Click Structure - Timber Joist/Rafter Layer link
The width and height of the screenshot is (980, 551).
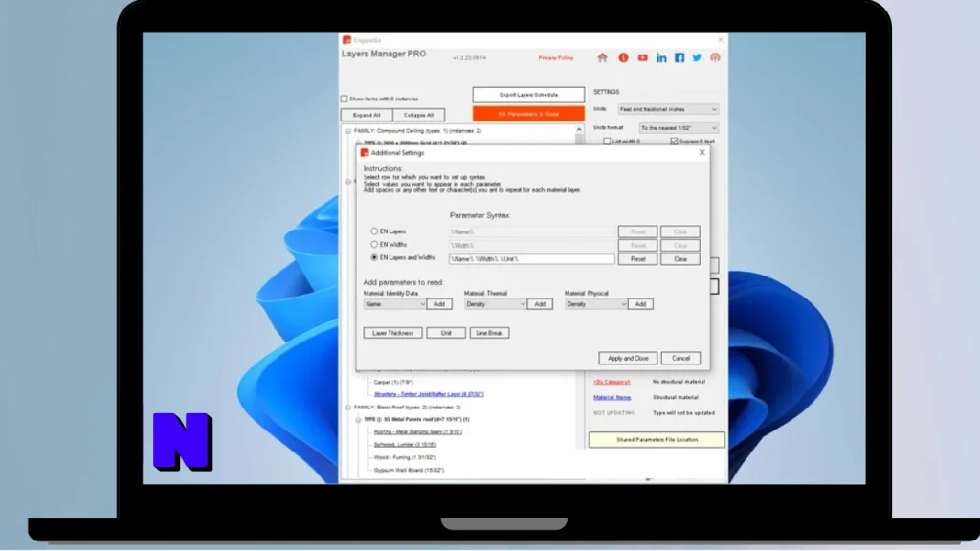coord(429,394)
